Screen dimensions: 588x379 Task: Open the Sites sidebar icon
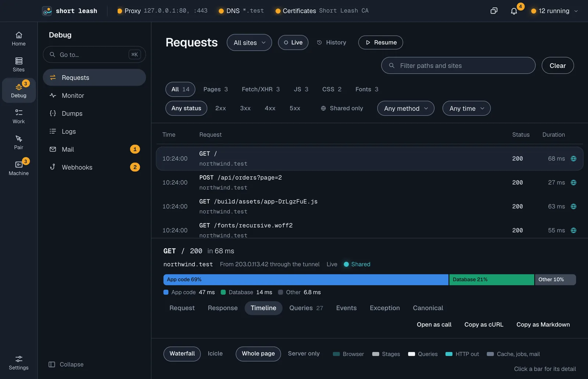click(x=19, y=61)
